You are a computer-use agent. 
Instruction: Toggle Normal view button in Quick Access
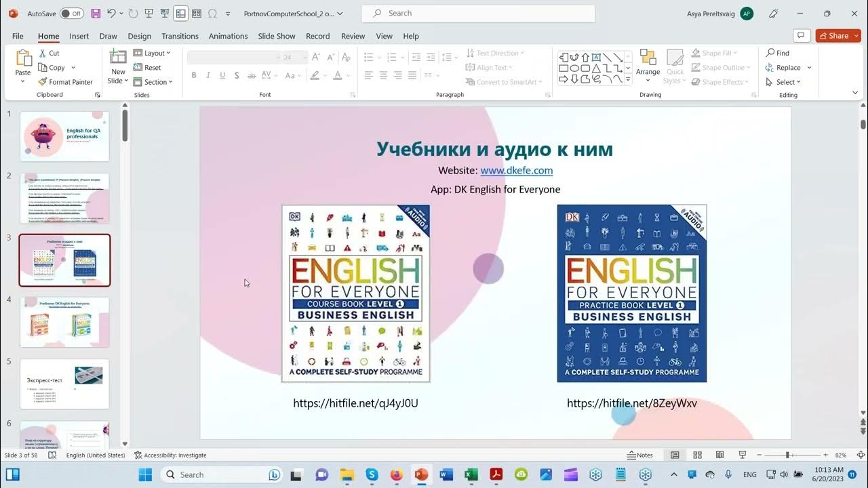coord(180,14)
